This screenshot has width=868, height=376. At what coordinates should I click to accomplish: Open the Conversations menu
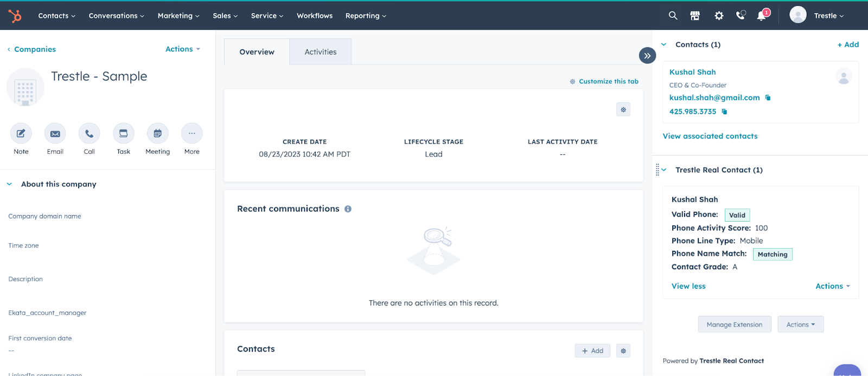pos(117,16)
